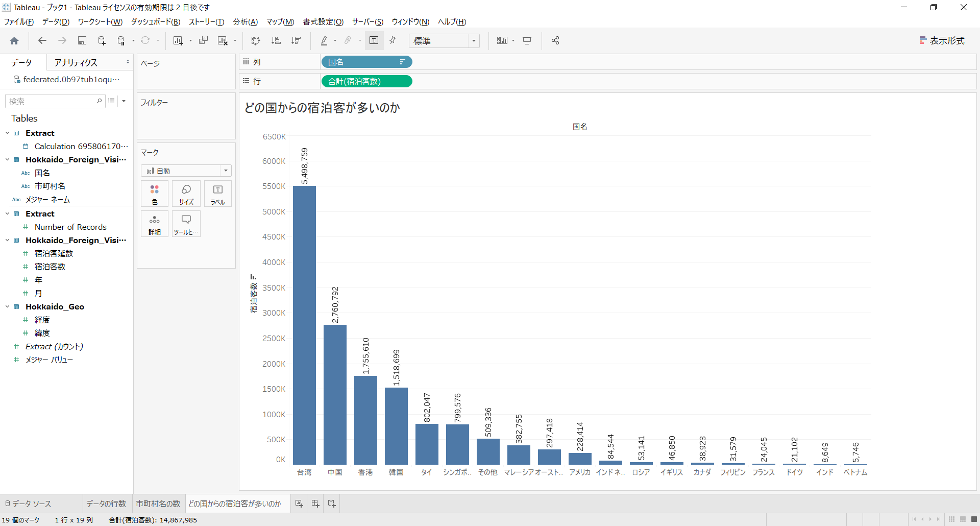This screenshot has height=526, width=980.
Task: Open the ラベル label mark card
Action: (218, 194)
